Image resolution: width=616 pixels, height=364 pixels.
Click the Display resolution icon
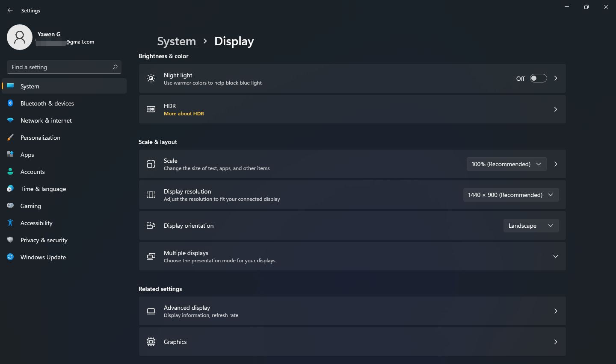(151, 195)
